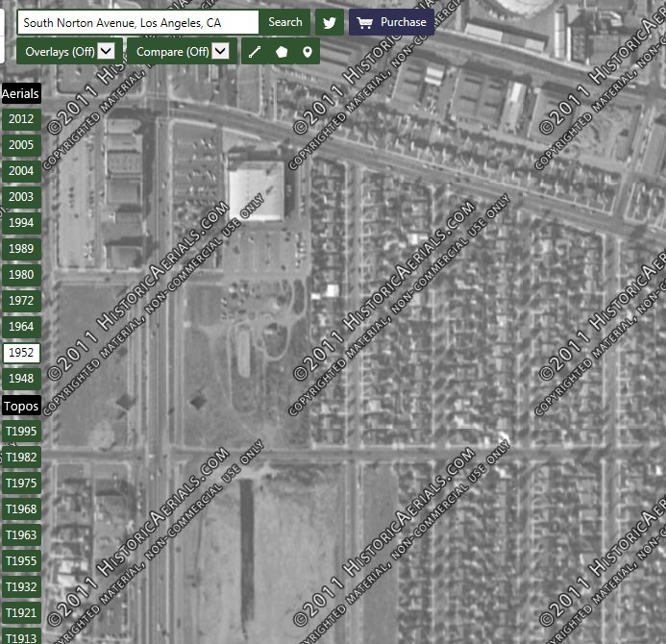Click the Twitter bird share icon
This screenshot has width=666, height=644.
point(330,22)
